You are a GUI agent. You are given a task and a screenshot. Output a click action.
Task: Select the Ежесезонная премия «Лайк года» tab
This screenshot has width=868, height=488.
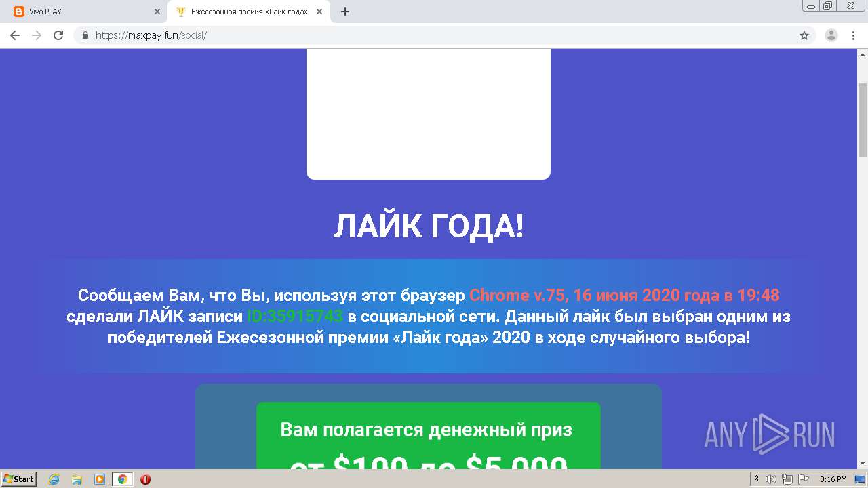click(x=248, y=12)
